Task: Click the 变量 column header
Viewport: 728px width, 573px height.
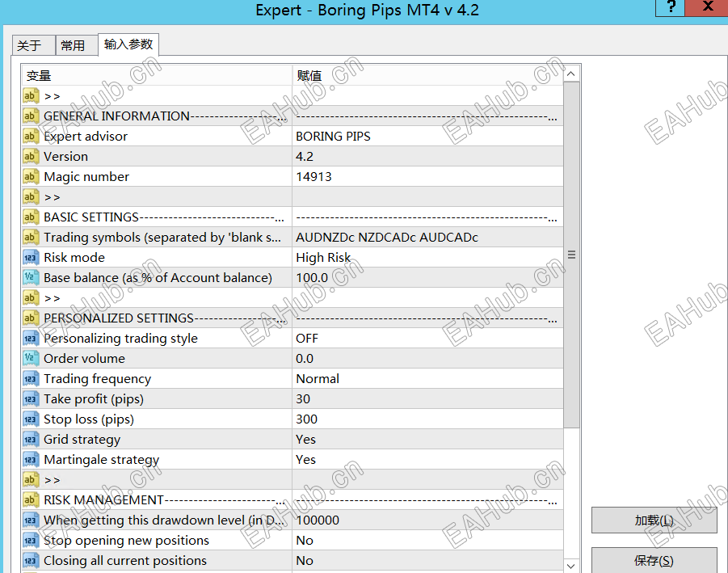Action: (157, 75)
